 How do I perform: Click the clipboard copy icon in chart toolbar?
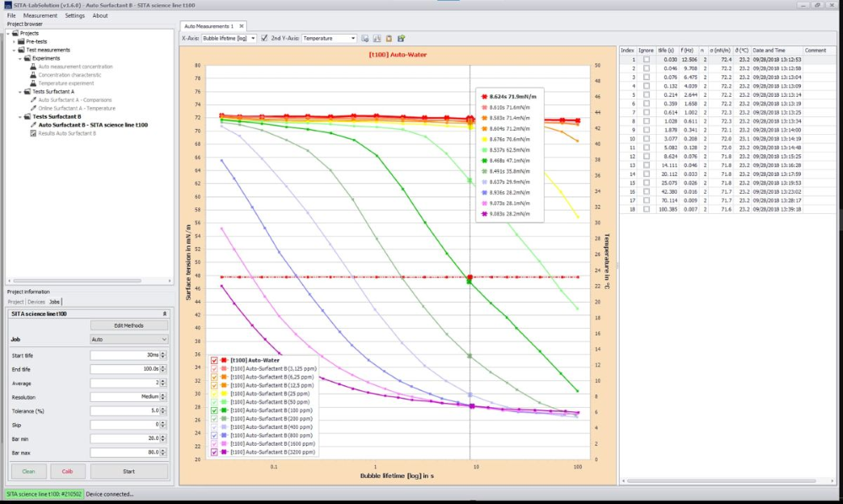coord(389,38)
